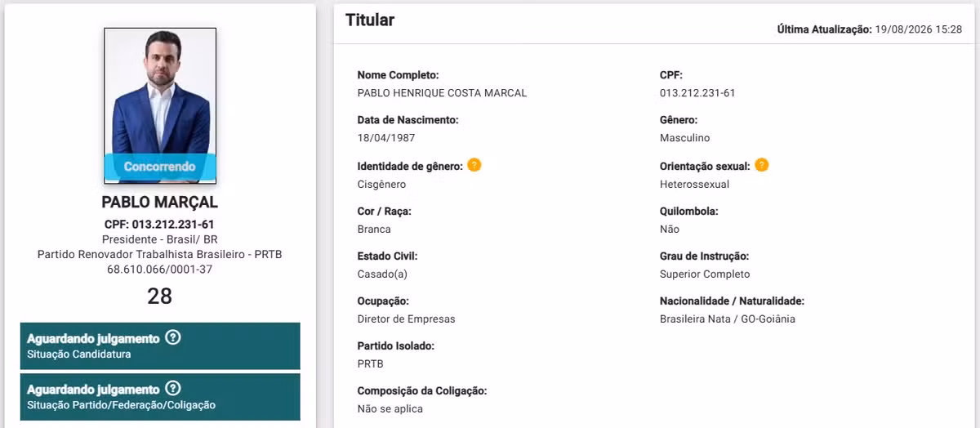The image size is (980, 428).
Task: Open help icon next to Orientação sexual
Action: pos(762,165)
